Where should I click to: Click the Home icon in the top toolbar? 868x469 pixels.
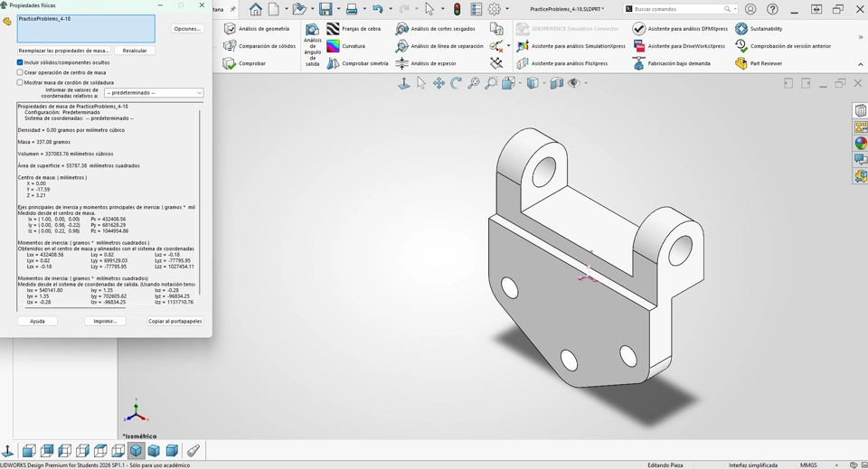pos(255,9)
